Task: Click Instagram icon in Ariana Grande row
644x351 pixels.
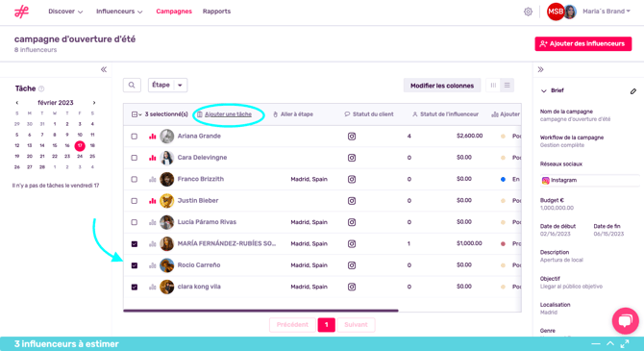Action: (352, 136)
